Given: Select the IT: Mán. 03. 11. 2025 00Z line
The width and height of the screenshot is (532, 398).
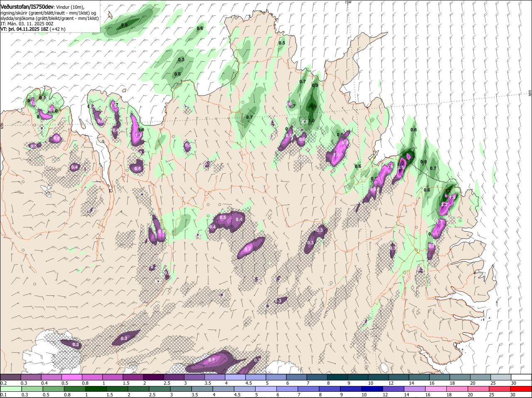Looking at the screenshot, I should [x=27, y=24].
